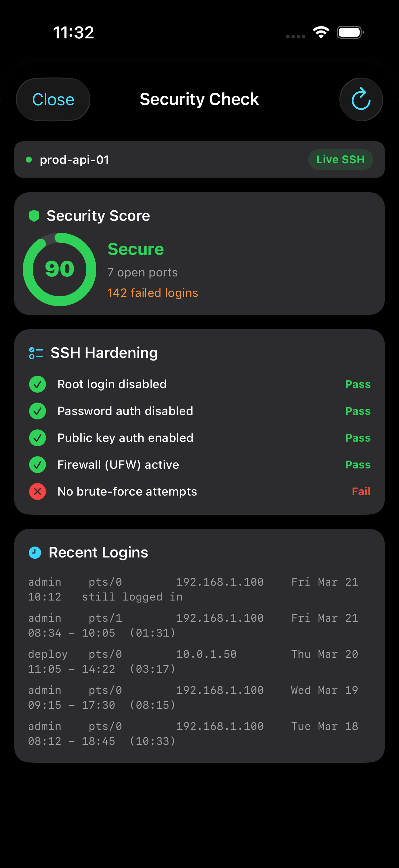Tap the refresh security check icon
The image size is (399, 868).
(361, 99)
